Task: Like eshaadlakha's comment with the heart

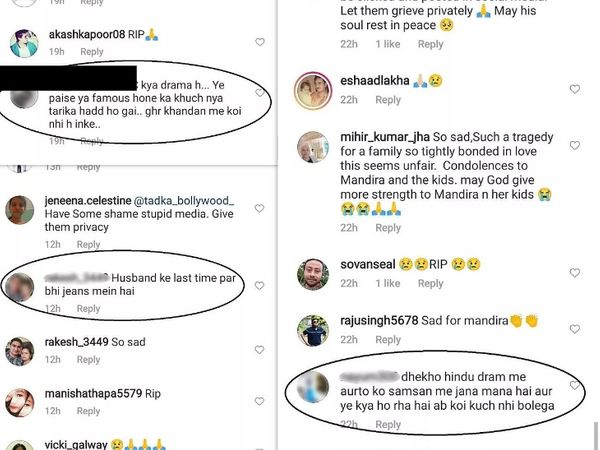Action: pos(574,90)
